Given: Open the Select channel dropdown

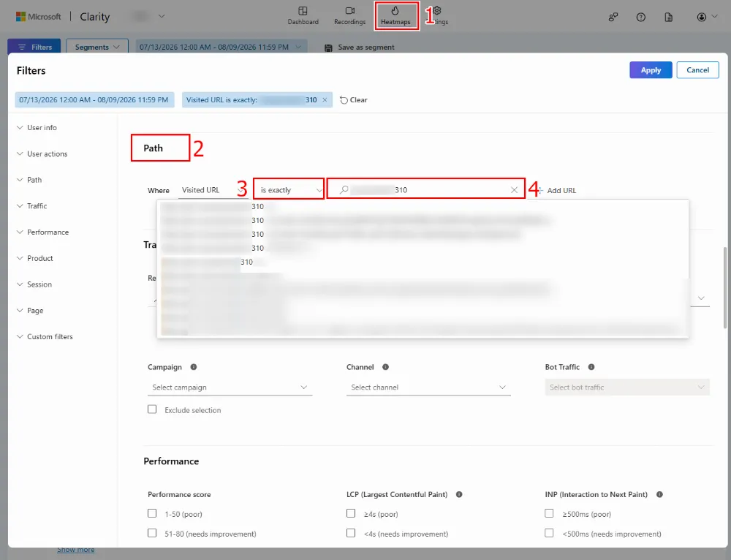Looking at the screenshot, I should click(x=428, y=387).
